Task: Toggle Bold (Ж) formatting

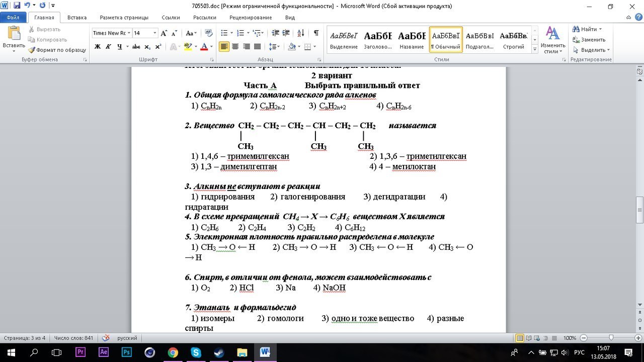Action: (x=98, y=47)
